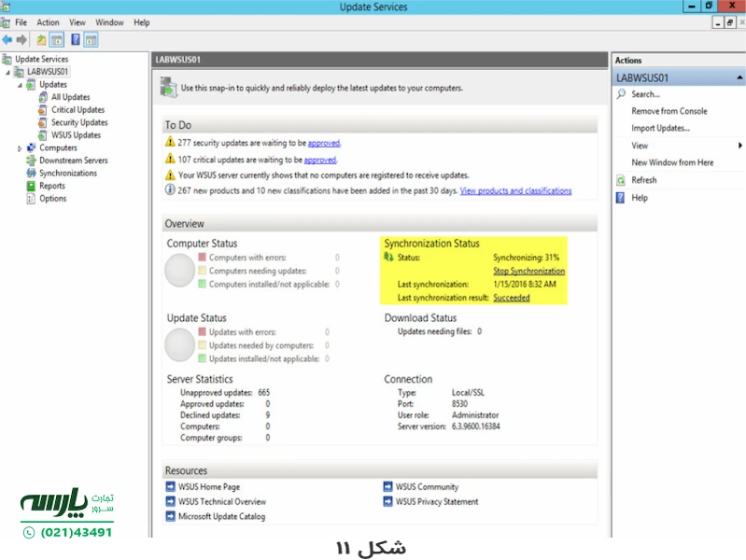Collapse the LABWSUS01 actions section

click(x=739, y=77)
